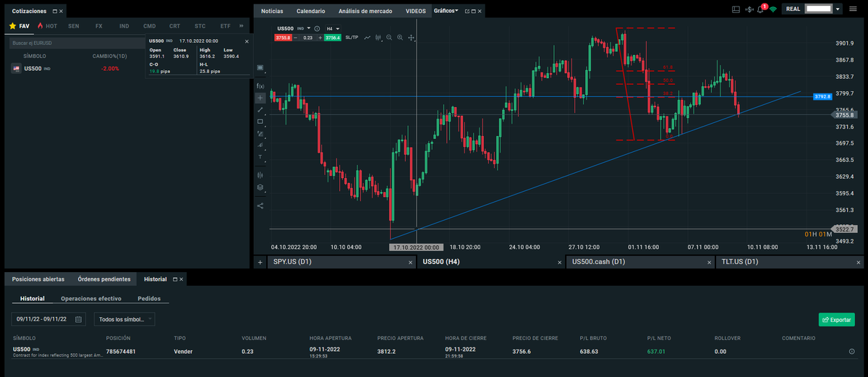Export history with the Exportar button

(x=836, y=319)
